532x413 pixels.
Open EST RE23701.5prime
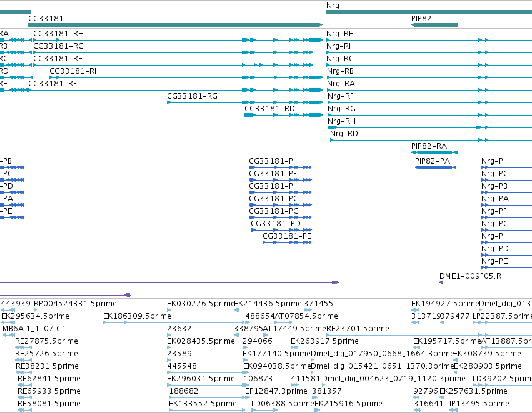click(358, 329)
